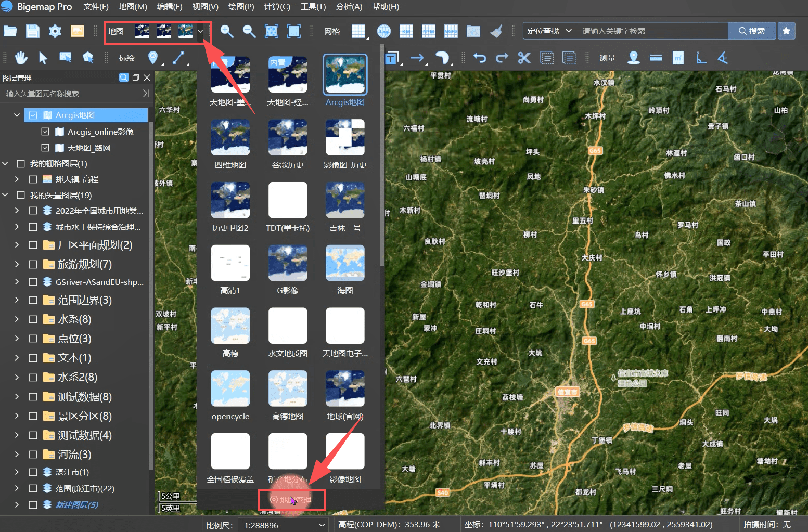The height and width of the screenshot is (532, 808).
Task: Click the 高程(COP-DEM) link in status bar
Action: click(x=368, y=525)
